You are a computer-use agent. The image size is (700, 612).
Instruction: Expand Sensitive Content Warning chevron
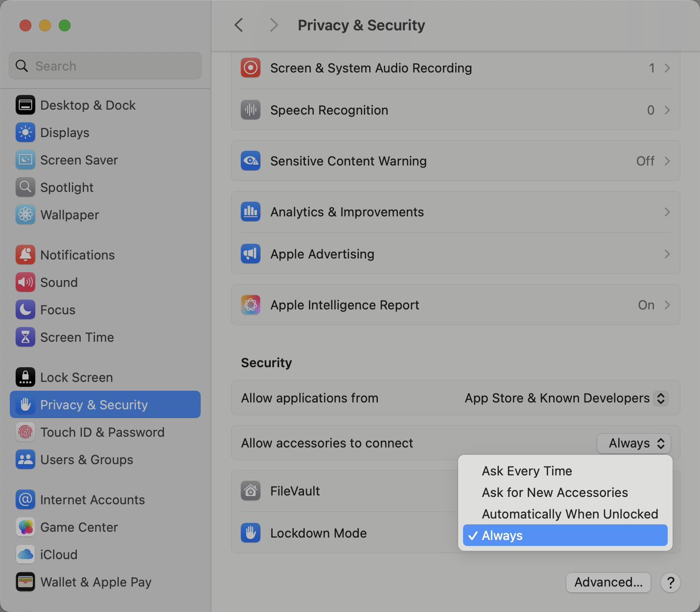pyautogui.click(x=667, y=161)
